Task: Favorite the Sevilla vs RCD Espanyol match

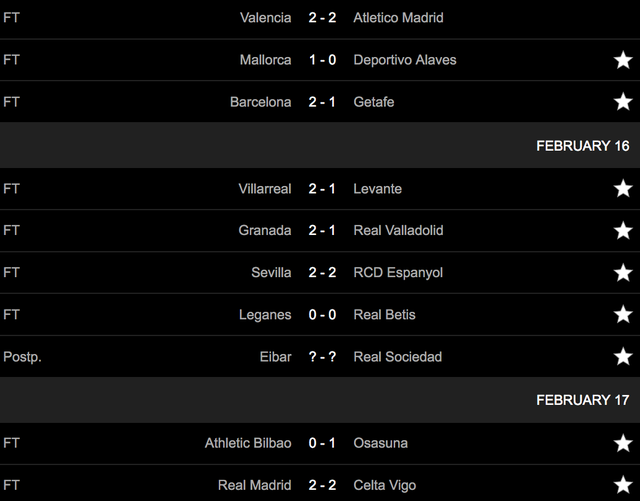Action: pyautogui.click(x=623, y=272)
